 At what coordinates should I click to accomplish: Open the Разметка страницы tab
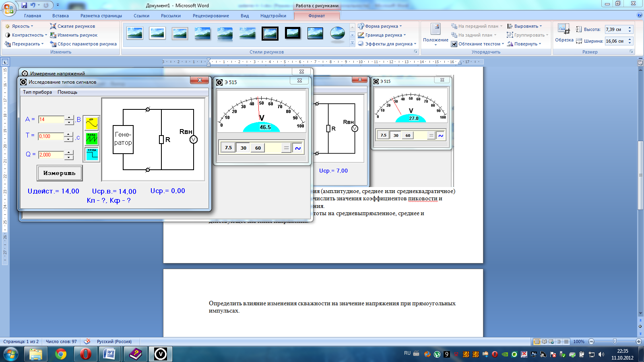[101, 16]
